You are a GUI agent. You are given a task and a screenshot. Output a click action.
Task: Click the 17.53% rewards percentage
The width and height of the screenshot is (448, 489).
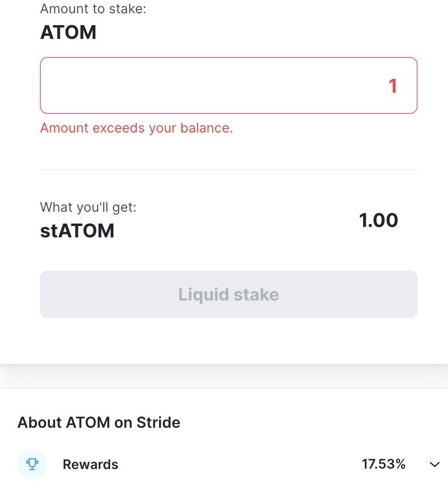pos(383,464)
